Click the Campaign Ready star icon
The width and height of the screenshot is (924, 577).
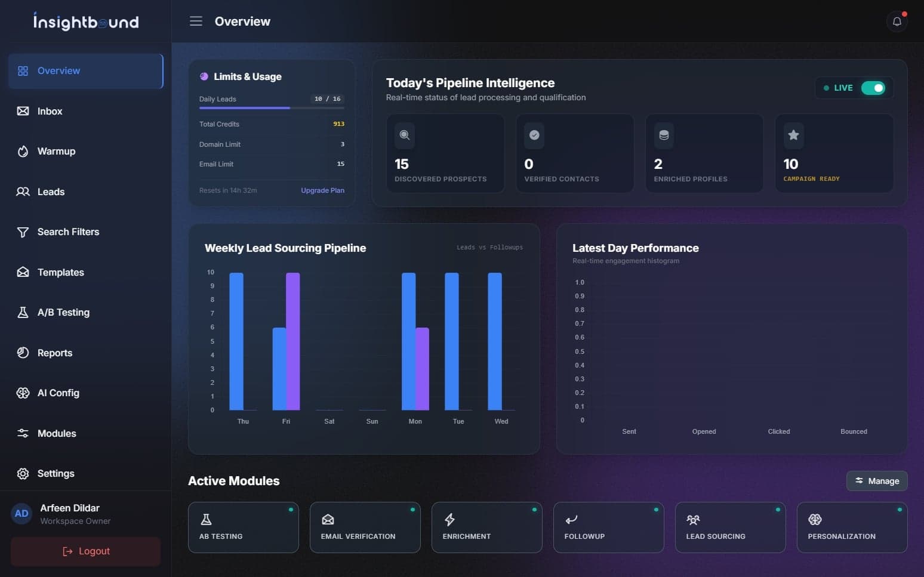pos(793,135)
